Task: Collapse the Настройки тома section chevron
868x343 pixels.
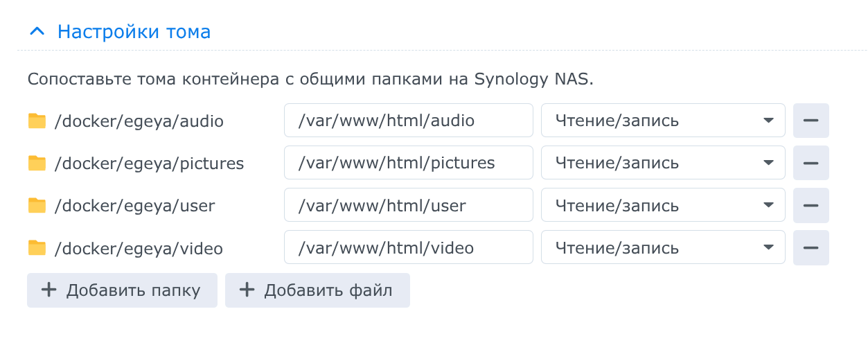Action: tap(38, 32)
